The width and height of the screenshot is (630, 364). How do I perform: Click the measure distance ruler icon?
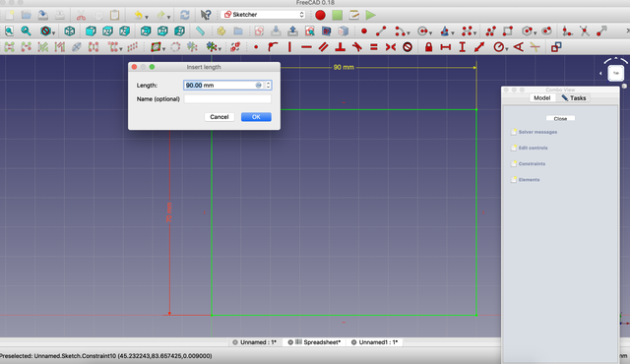200,30
